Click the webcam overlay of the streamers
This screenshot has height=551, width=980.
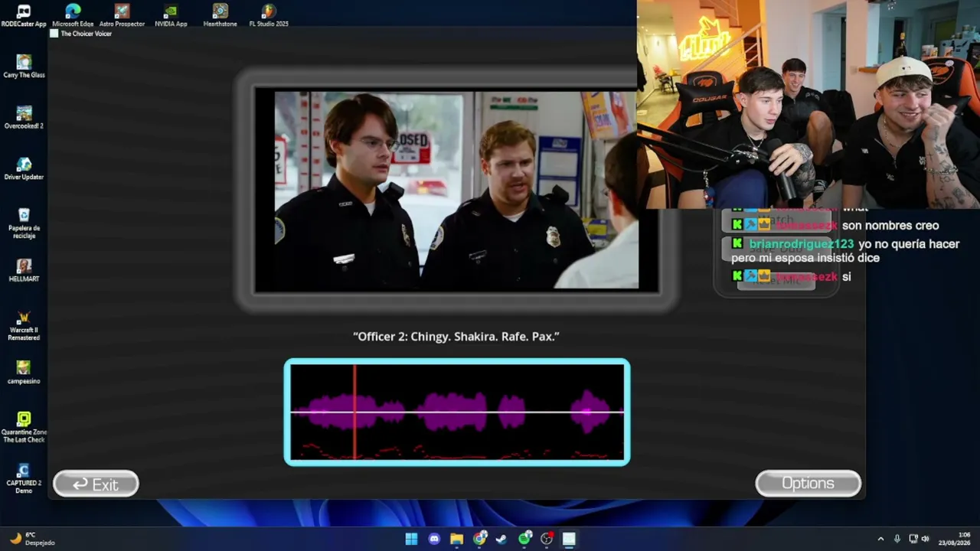[x=808, y=104]
